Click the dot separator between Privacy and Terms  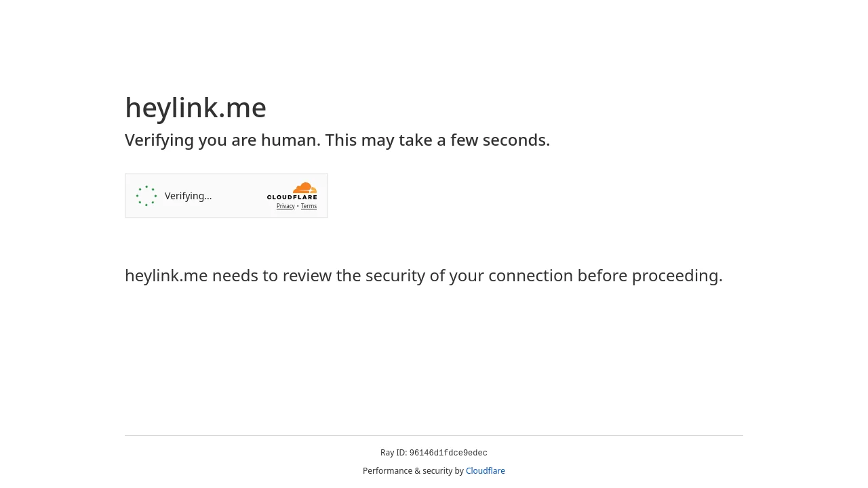(298, 206)
